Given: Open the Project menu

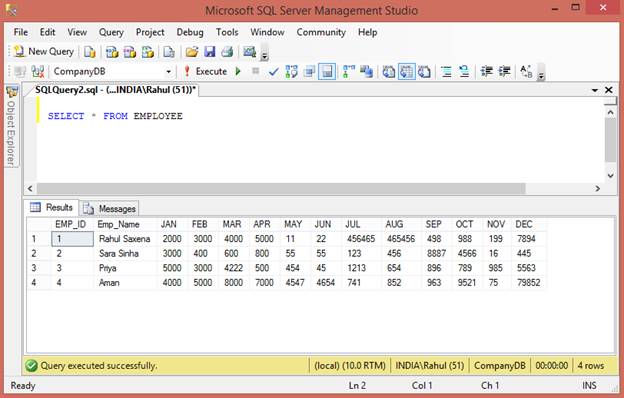Looking at the screenshot, I should pyautogui.click(x=150, y=32).
